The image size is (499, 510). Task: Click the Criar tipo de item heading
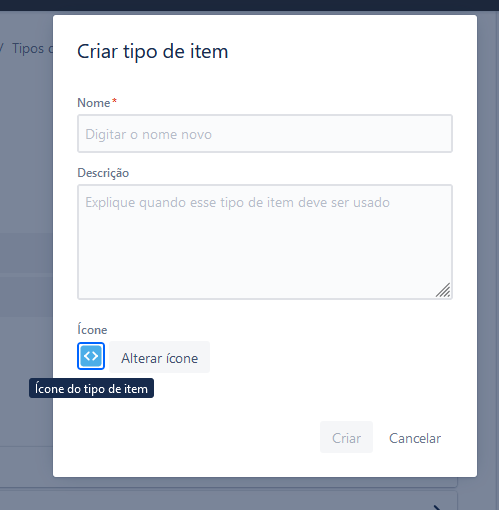(x=153, y=51)
